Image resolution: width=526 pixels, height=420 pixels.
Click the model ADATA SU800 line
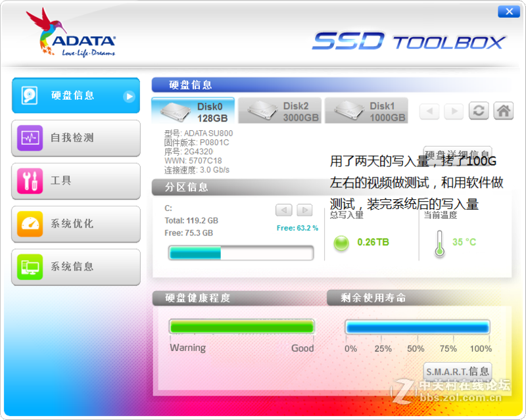(199, 133)
